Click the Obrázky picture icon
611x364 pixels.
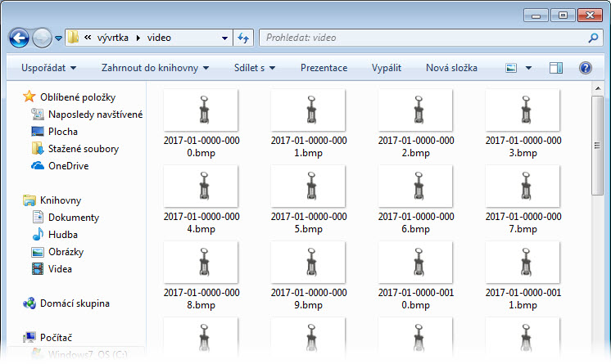(x=38, y=252)
